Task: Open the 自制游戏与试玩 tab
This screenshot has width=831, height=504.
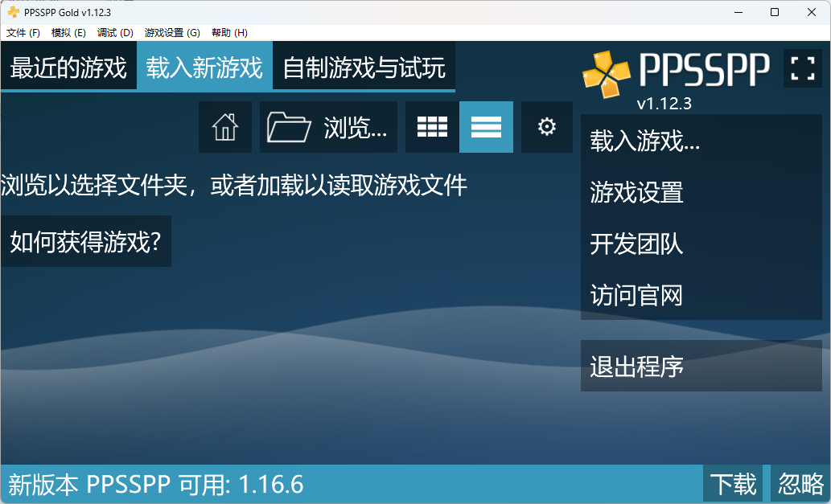Action: [364, 68]
